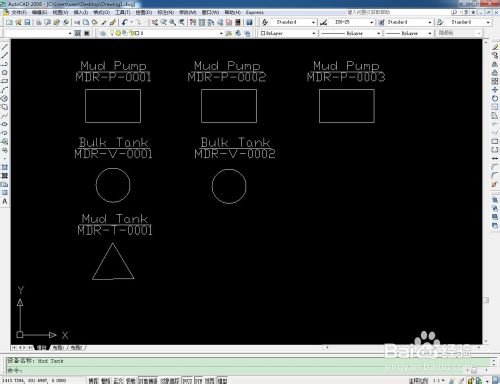The width and height of the screenshot is (500, 384).
Task: Open the Express menu
Action: [x=255, y=12]
